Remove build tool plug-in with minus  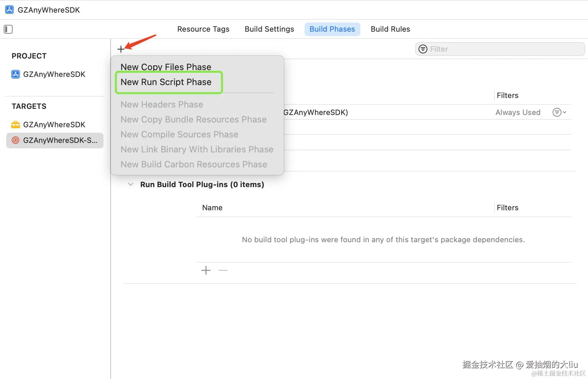click(223, 270)
